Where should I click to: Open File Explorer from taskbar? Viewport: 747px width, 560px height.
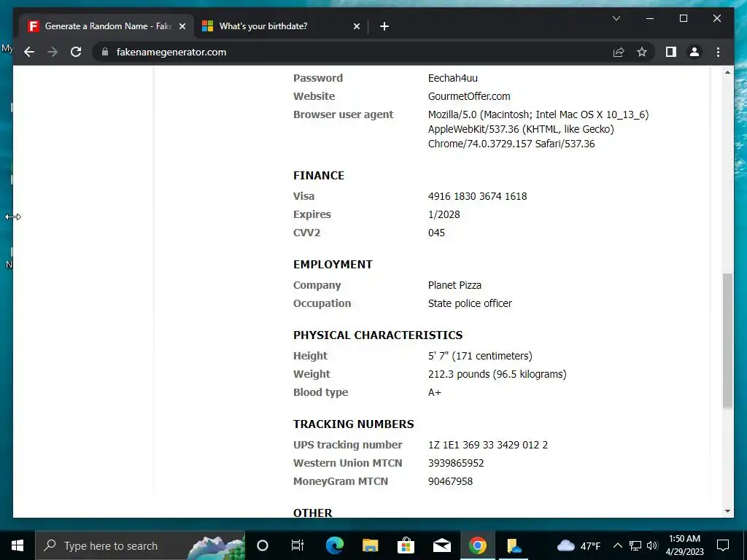coord(370,545)
